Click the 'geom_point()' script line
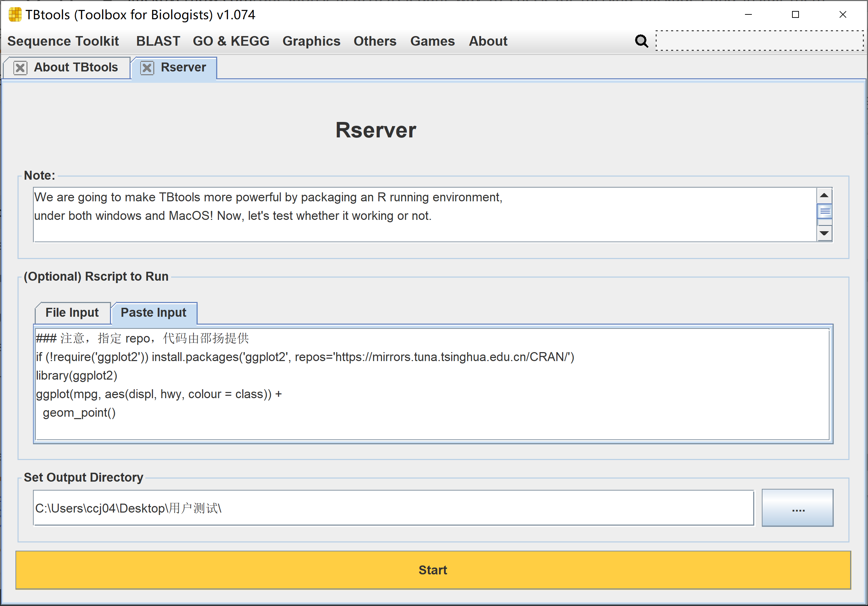This screenshot has width=868, height=606. (x=79, y=413)
